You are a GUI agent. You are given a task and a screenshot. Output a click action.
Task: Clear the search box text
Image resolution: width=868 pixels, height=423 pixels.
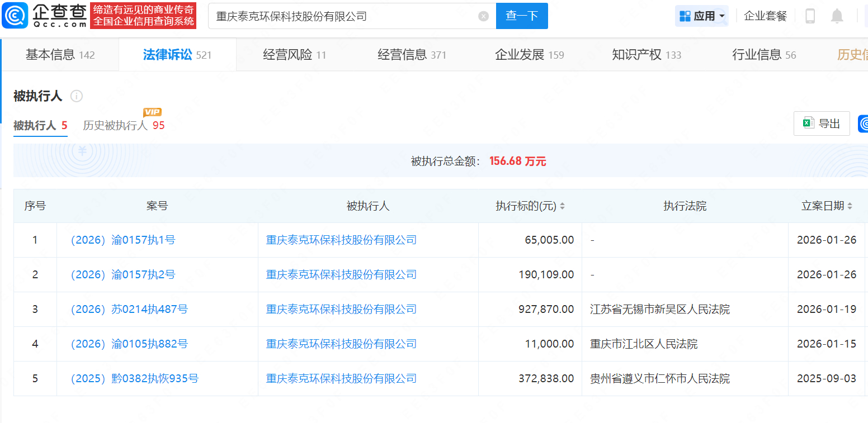tap(484, 16)
